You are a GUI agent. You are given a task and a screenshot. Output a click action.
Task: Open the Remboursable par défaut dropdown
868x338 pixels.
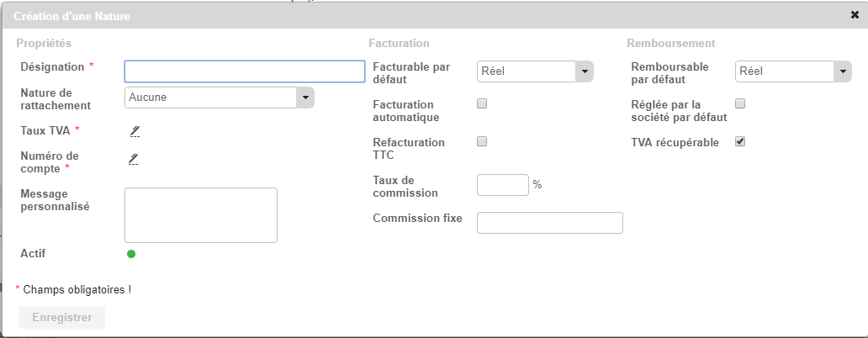tap(793, 72)
